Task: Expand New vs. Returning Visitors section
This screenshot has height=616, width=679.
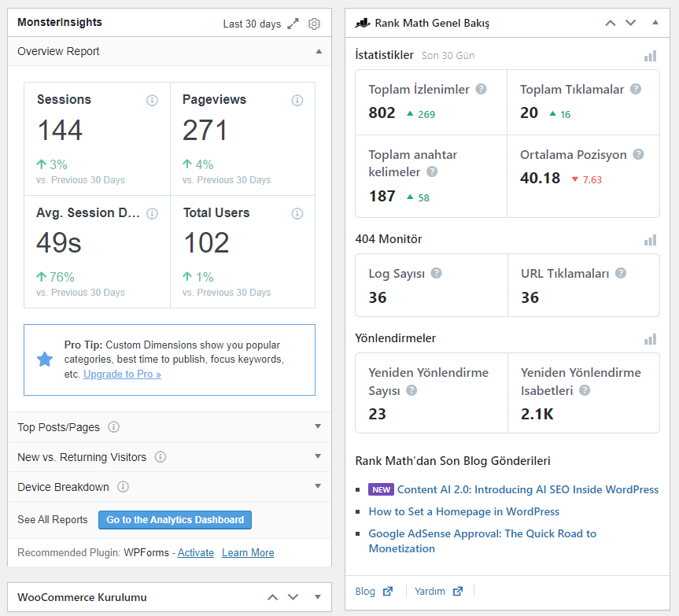Action: coord(318,456)
